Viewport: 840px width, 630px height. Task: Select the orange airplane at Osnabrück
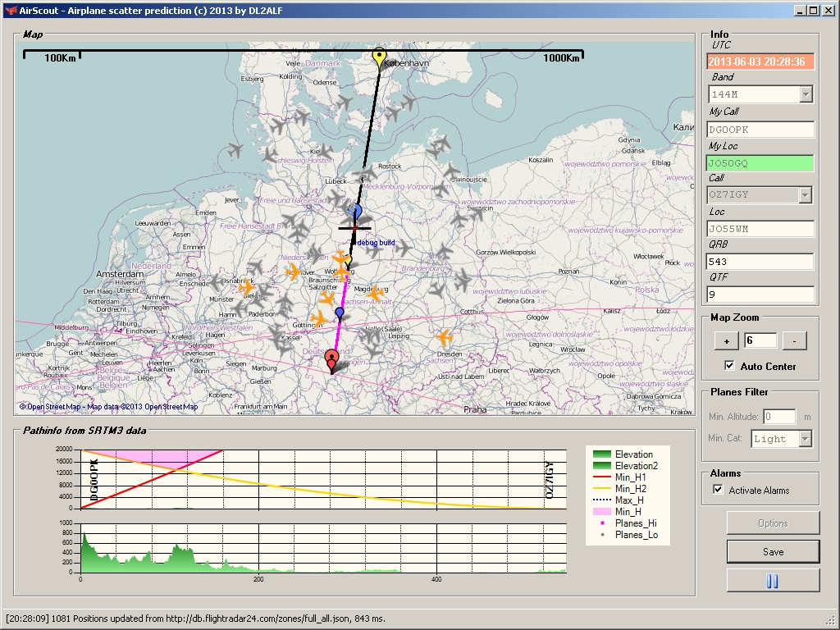[246, 287]
